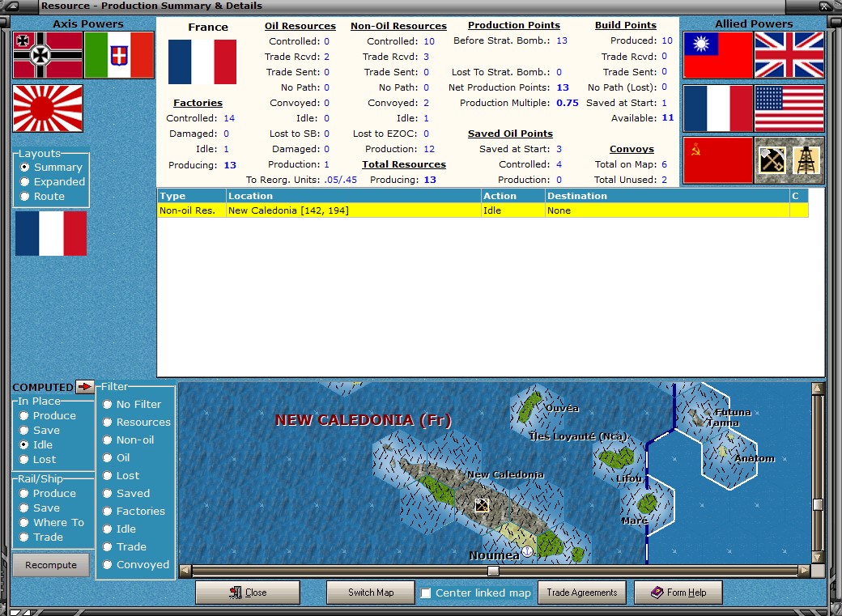
Task: Select the Nationalist China flag under Allied Powers
Action: click(x=718, y=55)
